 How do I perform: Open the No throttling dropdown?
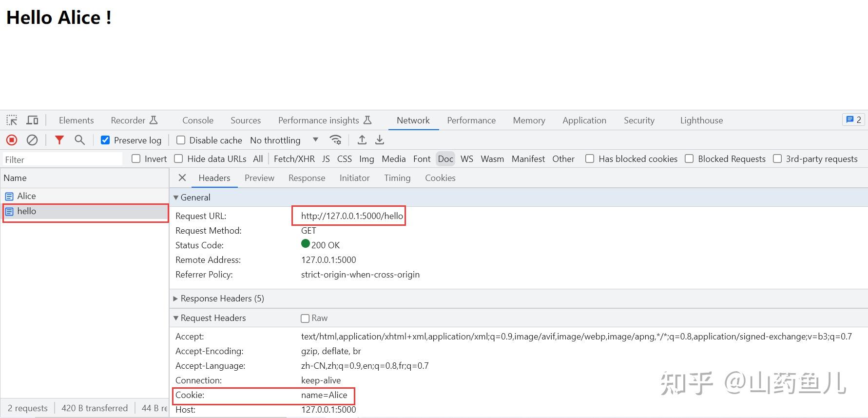284,140
